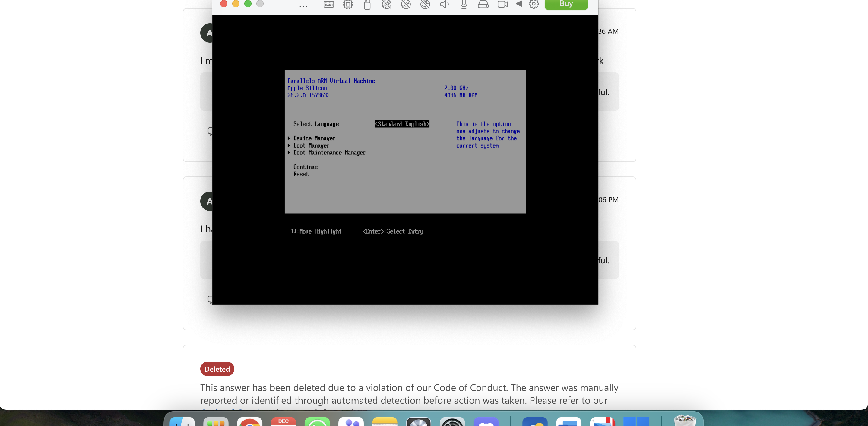Click the 26.2.0 (57363) version text
This screenshot has width=868, height=426.
308,95
